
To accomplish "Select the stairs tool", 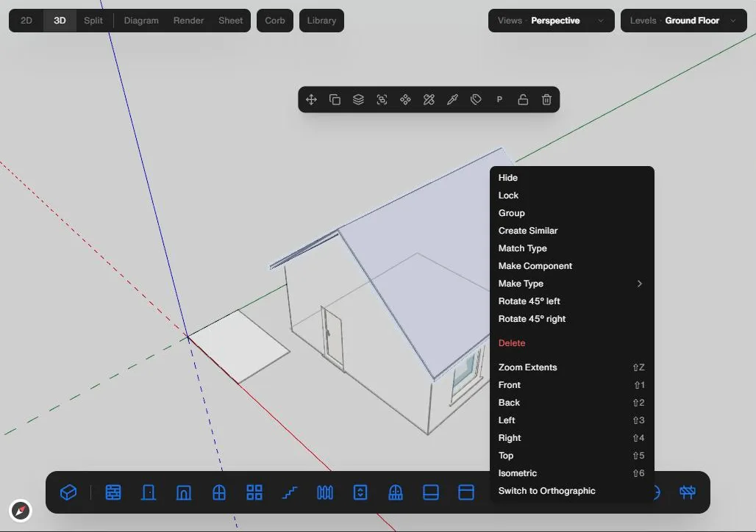I will [x=290, y=492].
